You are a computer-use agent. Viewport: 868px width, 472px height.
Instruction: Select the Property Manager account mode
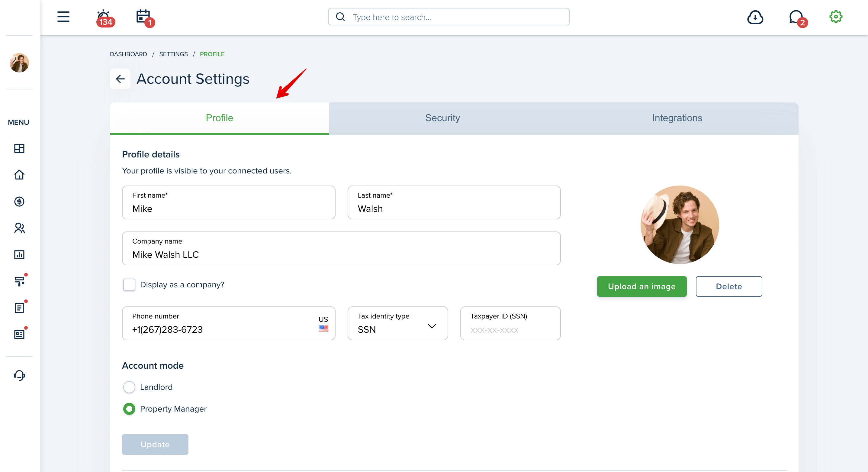click(x=129, y=409)
